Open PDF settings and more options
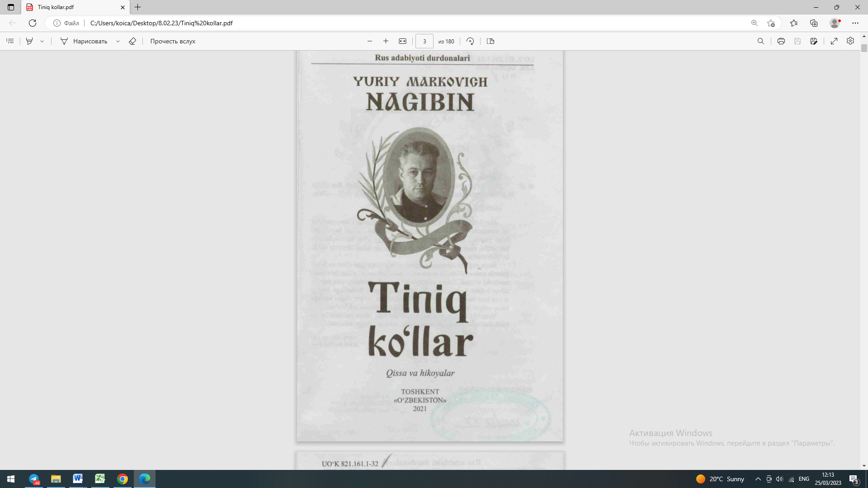 click(850, 41)
